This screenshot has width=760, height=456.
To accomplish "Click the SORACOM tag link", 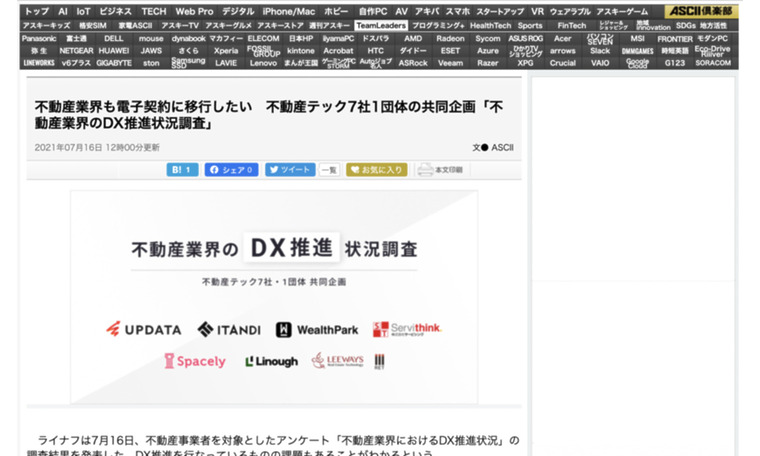I will click(713, 62).
